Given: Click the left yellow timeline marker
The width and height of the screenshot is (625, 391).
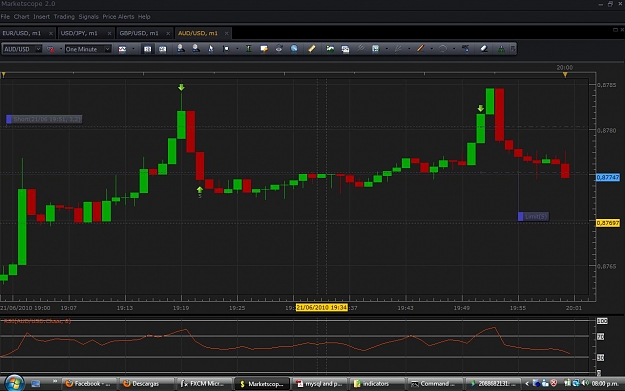Looking at the screenshot, I should pyautogui.click(x=3, y=75).
